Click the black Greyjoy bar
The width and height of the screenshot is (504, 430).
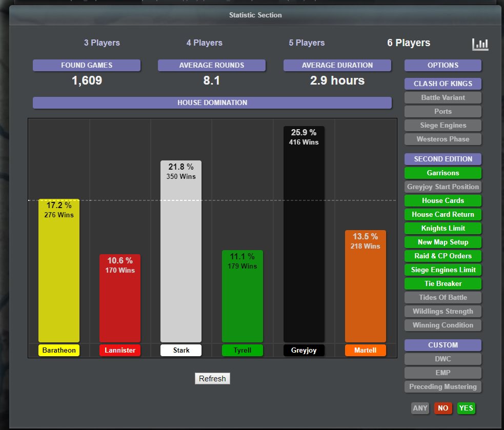coord(304,241)
